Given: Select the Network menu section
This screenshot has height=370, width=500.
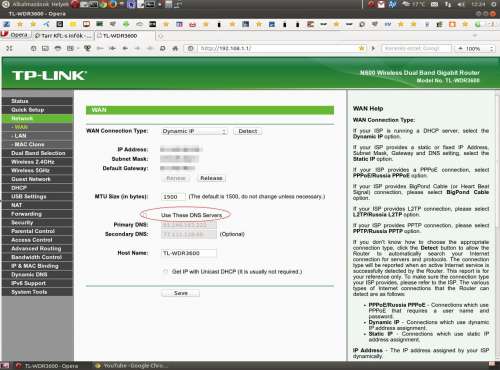Looking at the screenshot, I should (37, 118).
